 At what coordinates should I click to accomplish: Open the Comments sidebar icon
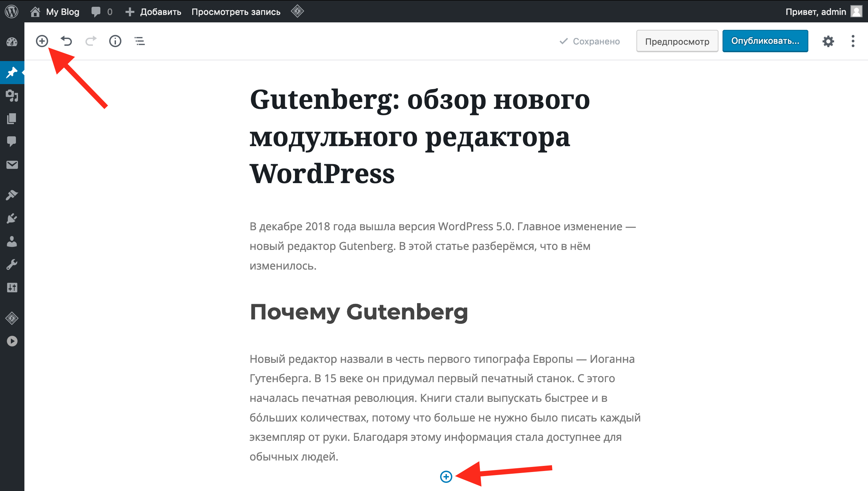[x=12, y=141]
